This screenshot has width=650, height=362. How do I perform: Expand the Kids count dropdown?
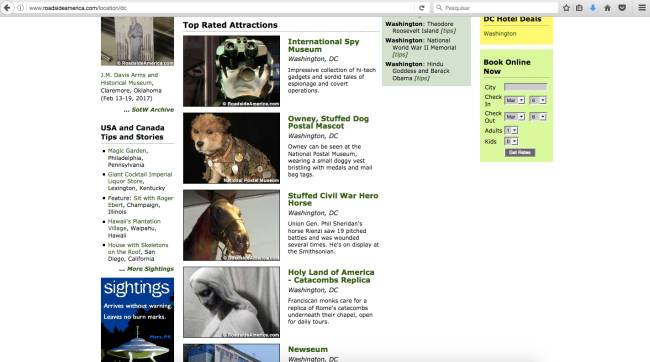pyautogui.click(x=511, y=142)
